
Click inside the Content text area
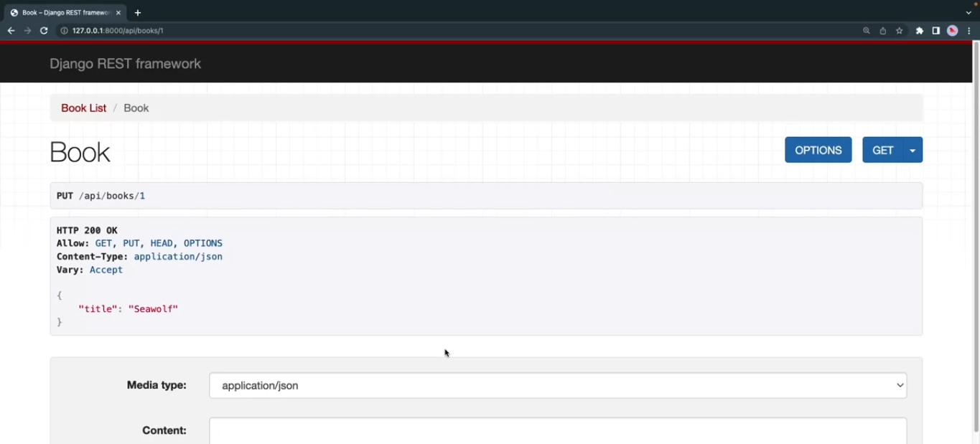[558, 431]
